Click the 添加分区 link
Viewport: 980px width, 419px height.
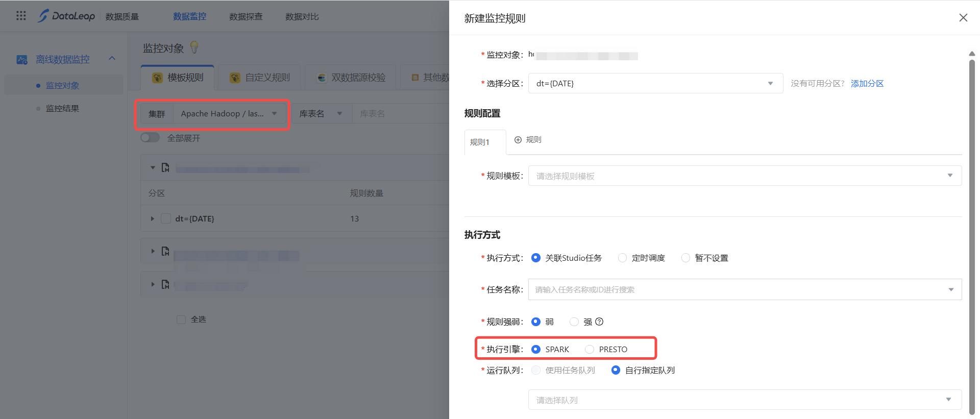click(867, 84)
